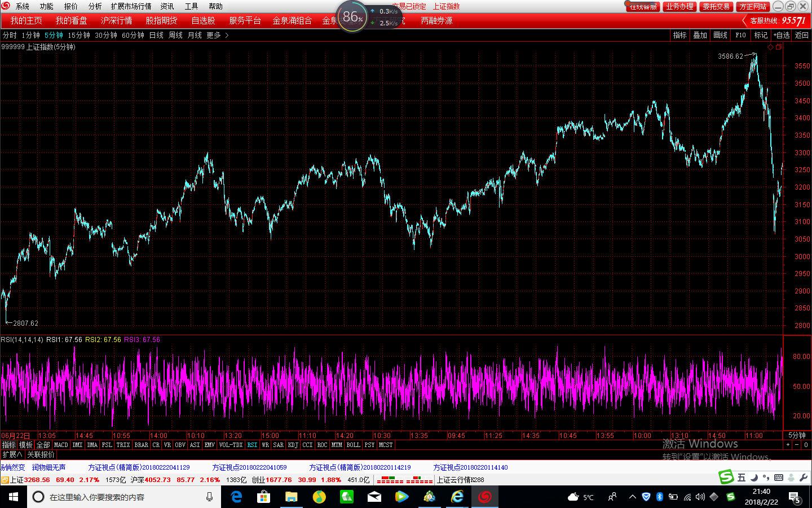Open the 帮助 menu
This screenshot has height=508, width=812.
216,6
